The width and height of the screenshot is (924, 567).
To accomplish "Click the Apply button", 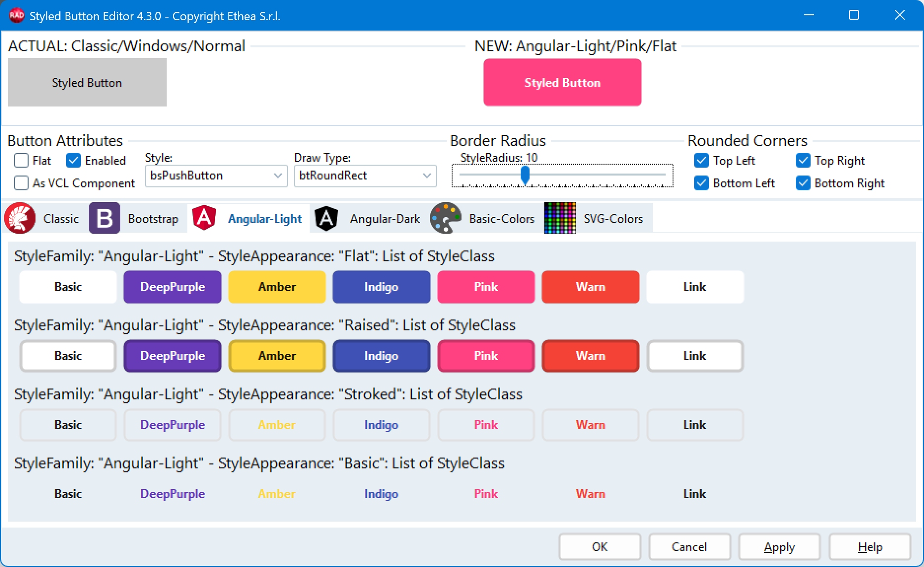I will click(780, 547).
